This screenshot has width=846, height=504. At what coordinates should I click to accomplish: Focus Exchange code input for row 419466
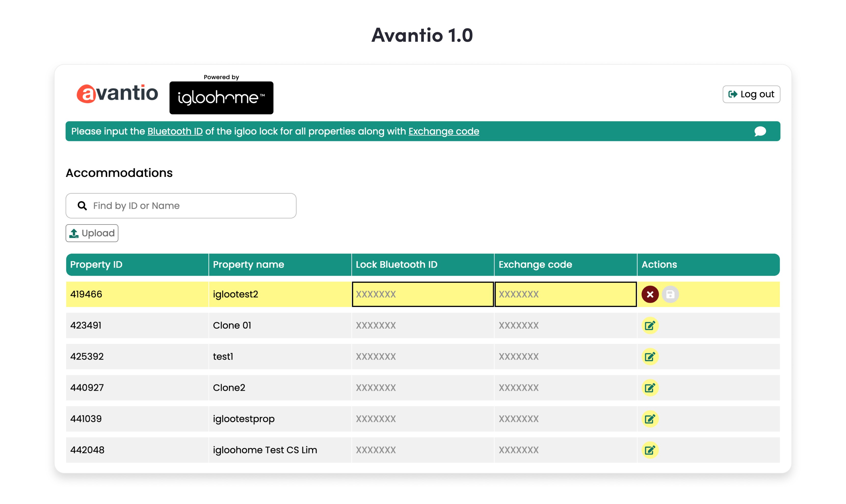coord(565,294)
